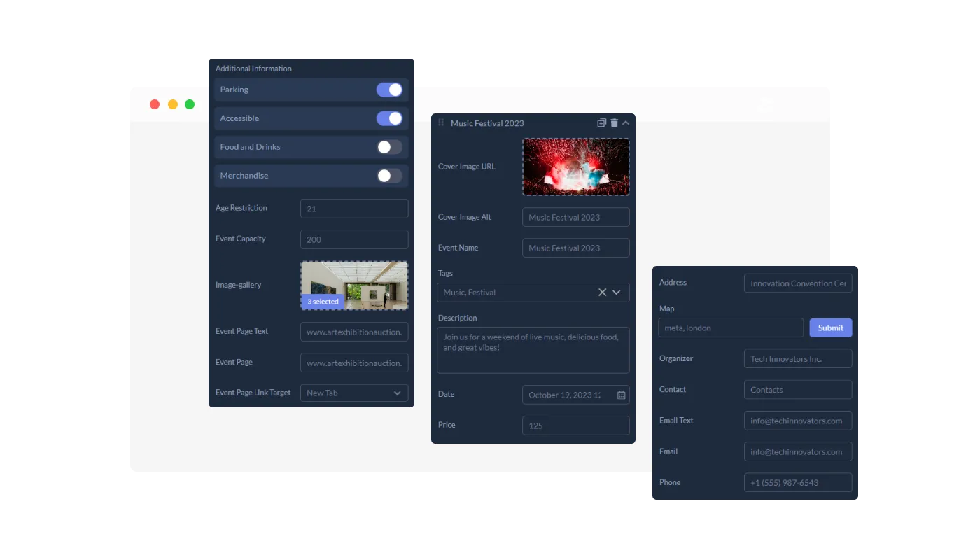Click the Additional Information heading

tap(253, 69)
